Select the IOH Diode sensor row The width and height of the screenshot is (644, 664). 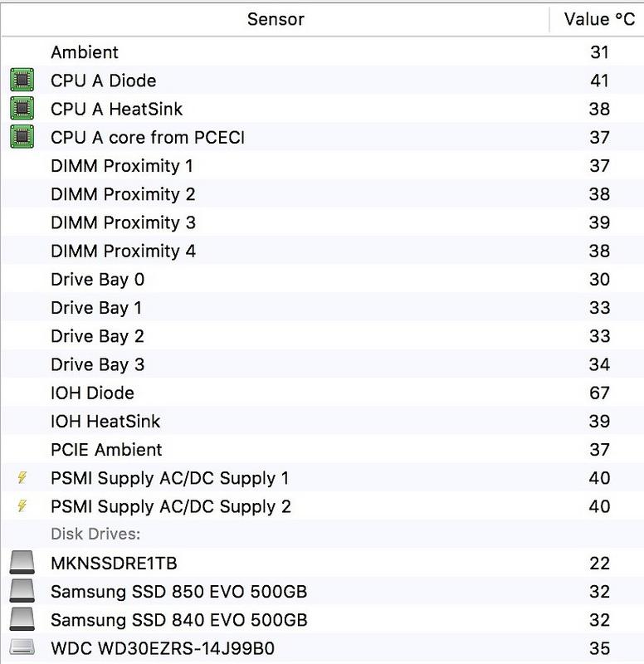coord(92,393)
